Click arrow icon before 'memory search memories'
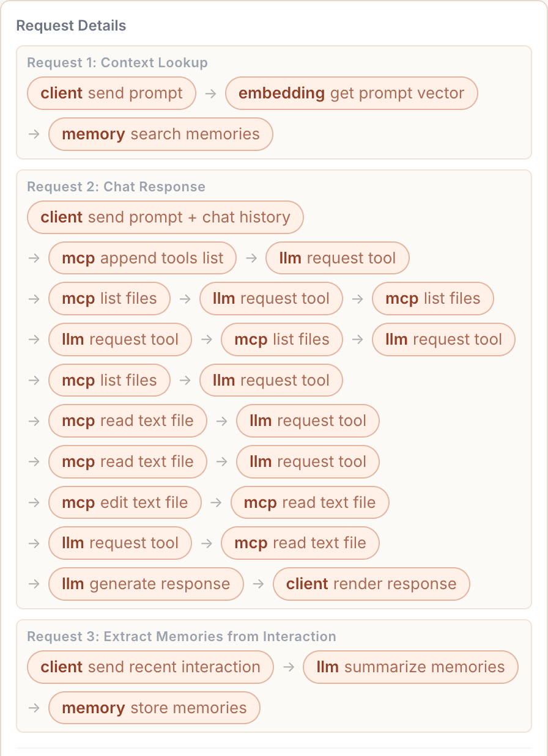Image resolution: width=548 pixels, height=756 pixels. point(34,134)
